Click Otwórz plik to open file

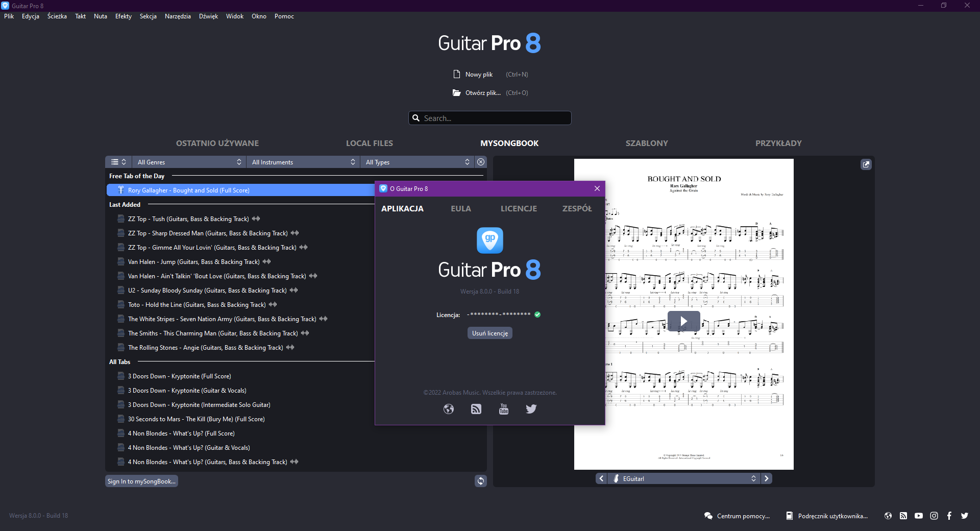click(x=483, y=93)
